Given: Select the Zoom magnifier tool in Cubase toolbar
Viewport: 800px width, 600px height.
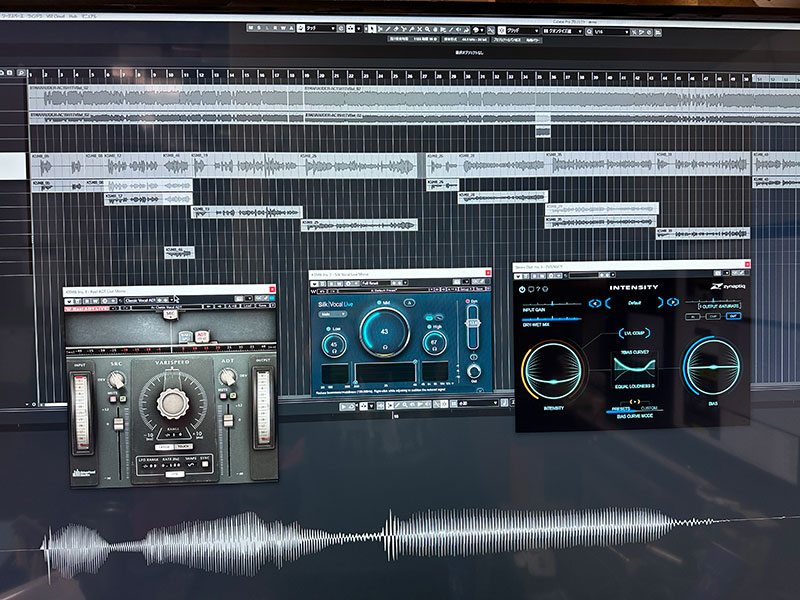Looking at the screenshot, I should (428, 30).
